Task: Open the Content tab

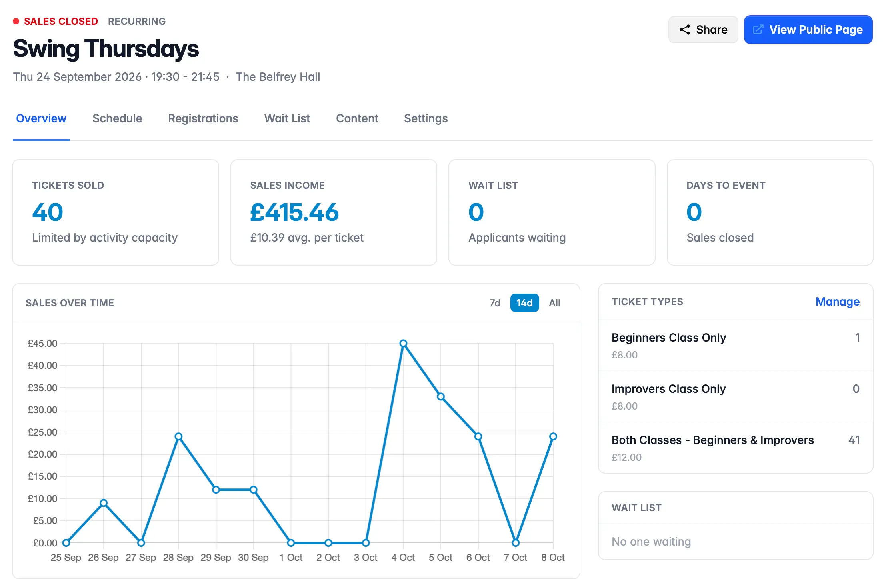Action: (x=357, y=118)
